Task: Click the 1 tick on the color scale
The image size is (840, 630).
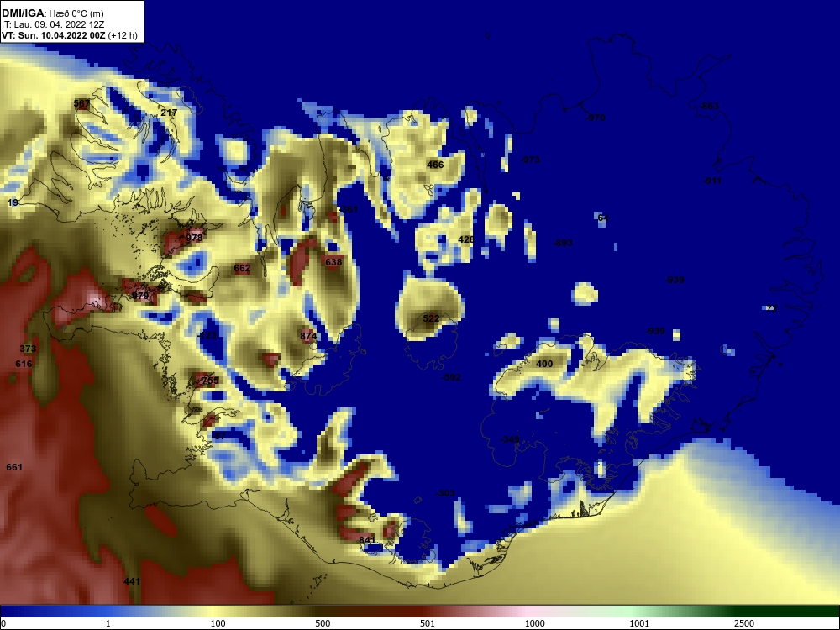Action: point(108,623)
